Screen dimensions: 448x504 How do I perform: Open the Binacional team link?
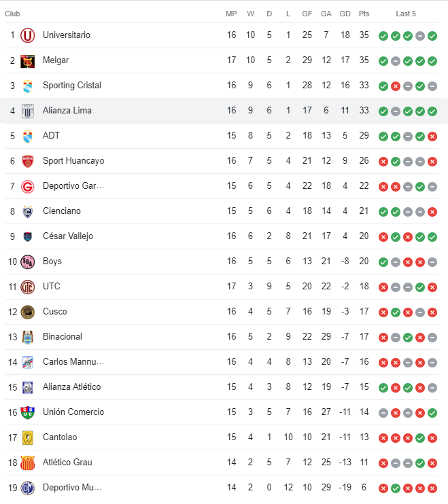pos(62,337)
